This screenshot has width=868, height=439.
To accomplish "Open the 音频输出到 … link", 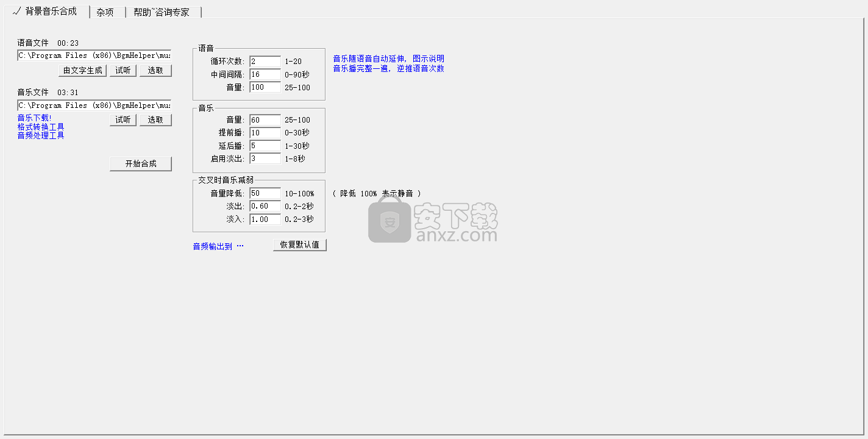I will (x=218, y=246).
